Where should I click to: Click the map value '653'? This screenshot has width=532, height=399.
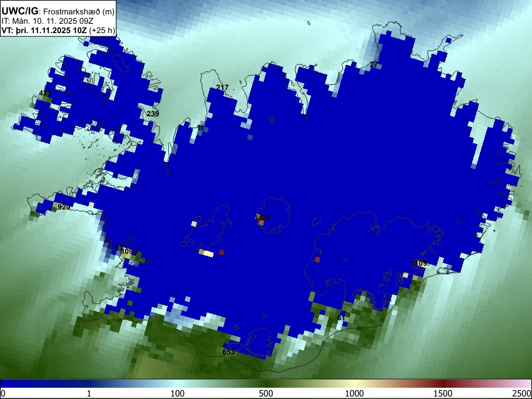point(228,352)
